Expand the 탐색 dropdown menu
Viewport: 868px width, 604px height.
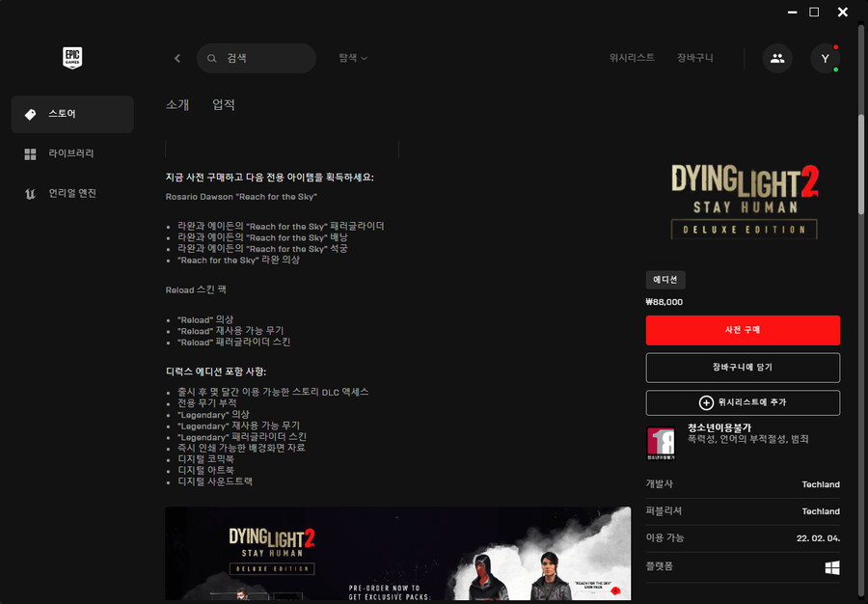[353, 58]
